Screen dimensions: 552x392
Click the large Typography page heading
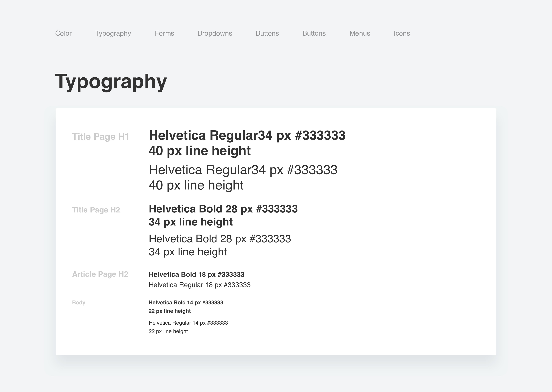coord(111,82)
